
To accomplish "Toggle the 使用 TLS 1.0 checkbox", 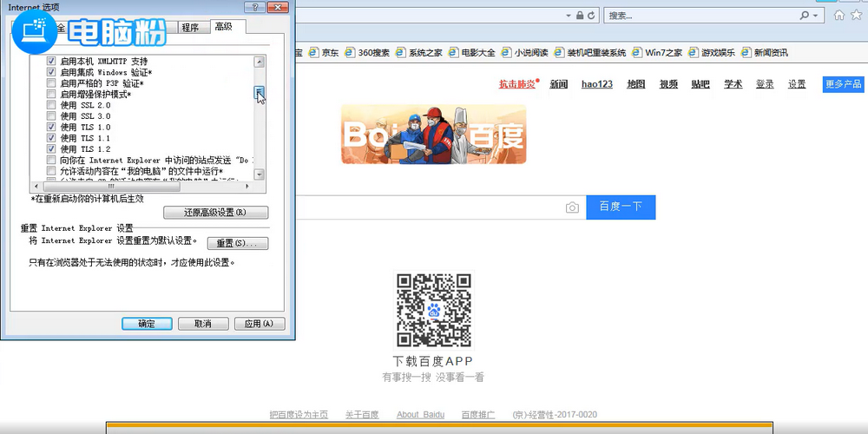I will tap(51, 127).
